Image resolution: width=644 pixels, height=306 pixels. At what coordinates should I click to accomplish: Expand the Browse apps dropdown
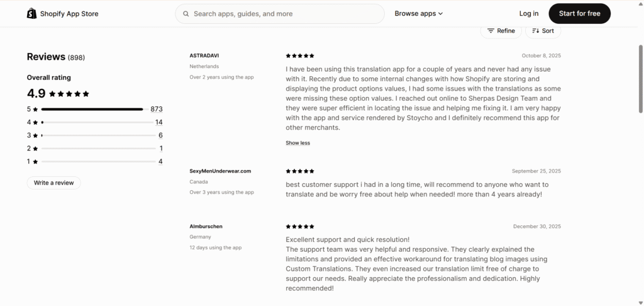point(419,14)
